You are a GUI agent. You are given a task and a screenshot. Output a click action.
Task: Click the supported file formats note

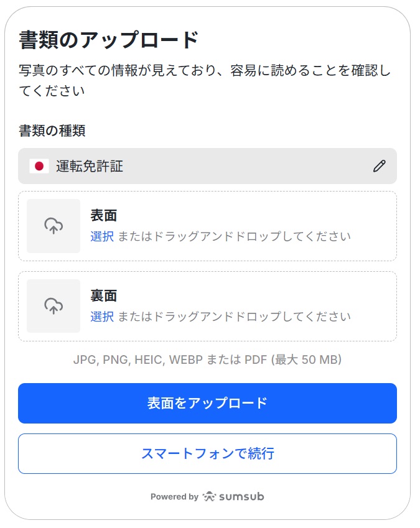tap(207, 359)
